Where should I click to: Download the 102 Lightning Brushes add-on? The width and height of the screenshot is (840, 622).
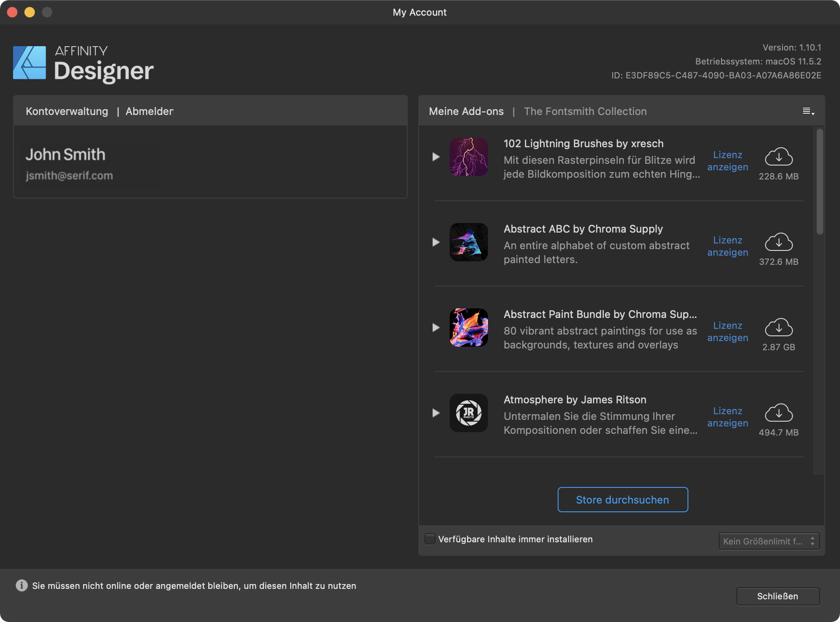click(779, 157)
